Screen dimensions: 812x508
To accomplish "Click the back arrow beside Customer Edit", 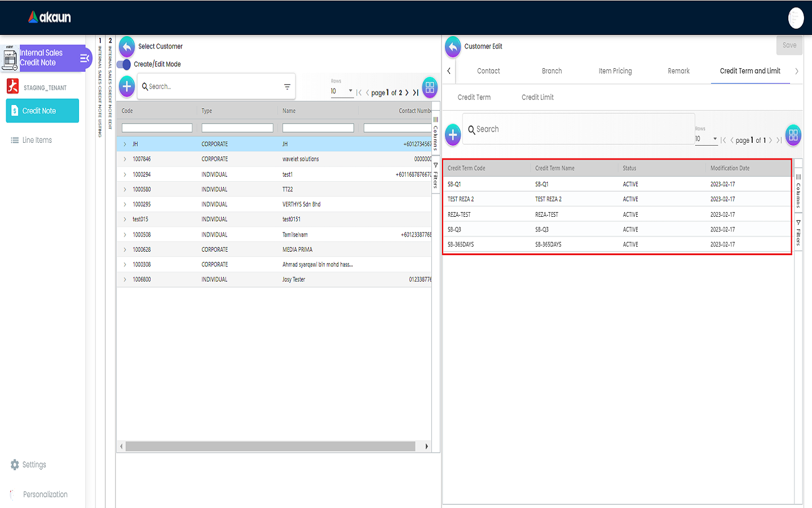I will point(453,47).
